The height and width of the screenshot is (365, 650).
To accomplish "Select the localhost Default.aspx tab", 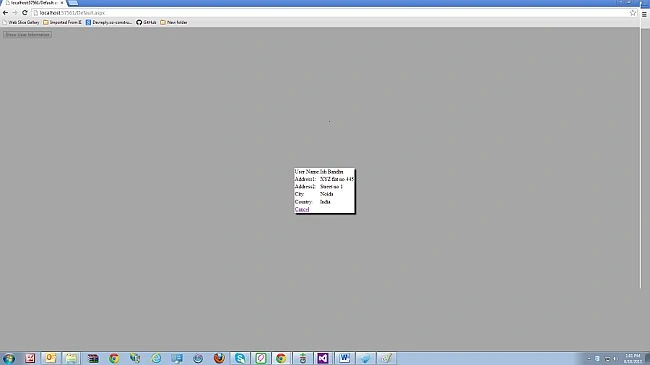I will click(x=34, y=3).
